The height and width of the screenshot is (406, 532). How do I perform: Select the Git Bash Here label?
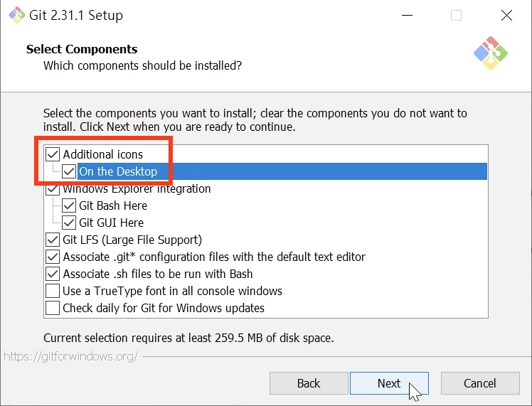pos(113,205)
